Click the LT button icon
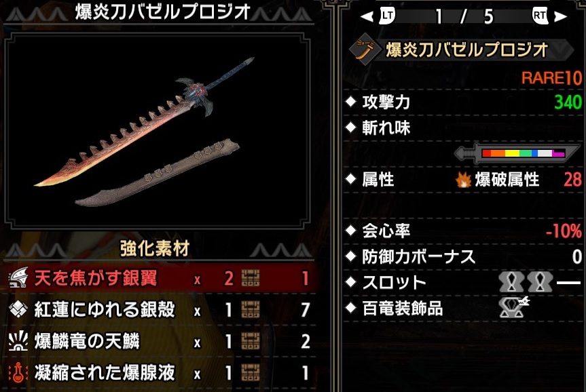Screen dimensions: 586x392 387,16
